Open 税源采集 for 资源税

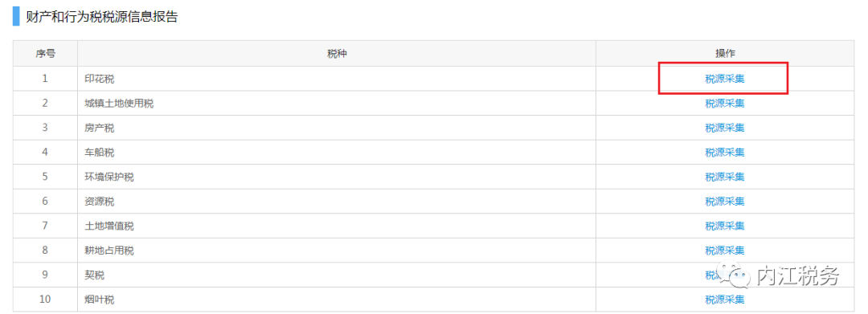click(725, 202)
